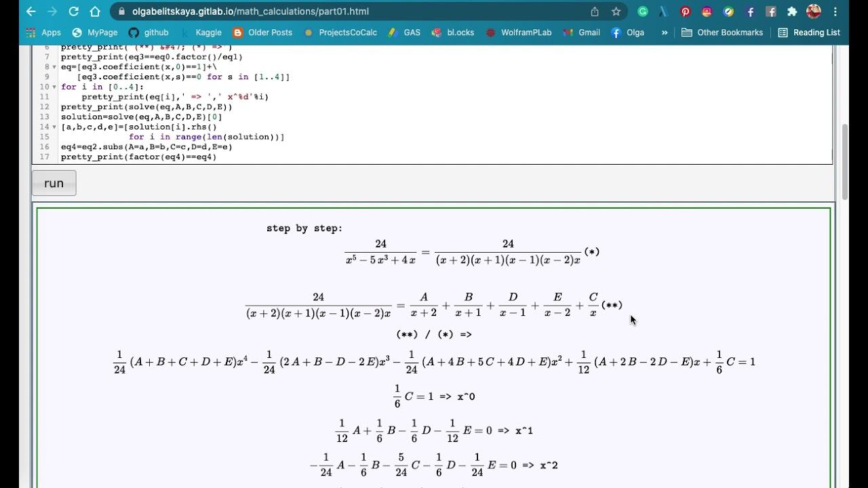Open the round blue-and-yellow extension icon
The image size is (868, 488).
pyautogui.click(x=728, y=12)
